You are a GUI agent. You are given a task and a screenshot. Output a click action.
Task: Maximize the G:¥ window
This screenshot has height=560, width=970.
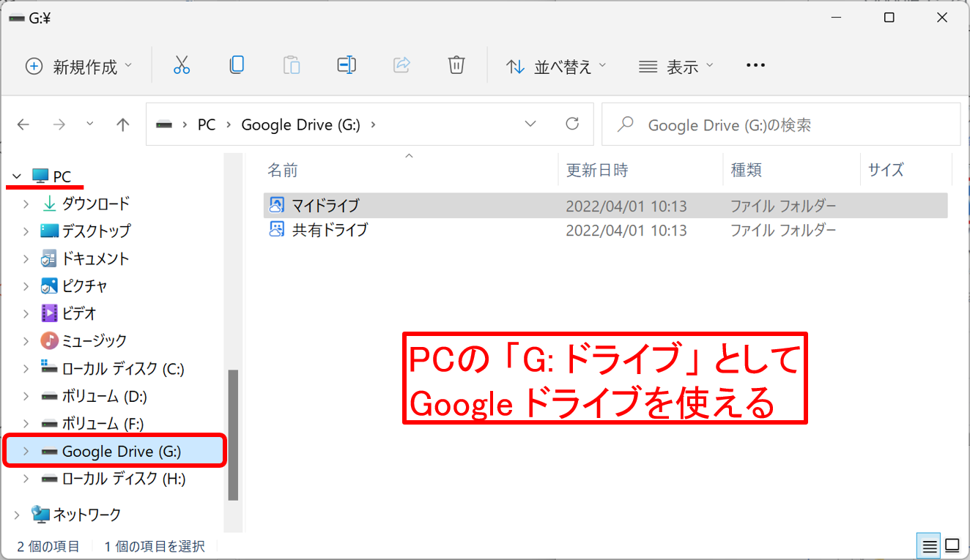pos(889,18)
